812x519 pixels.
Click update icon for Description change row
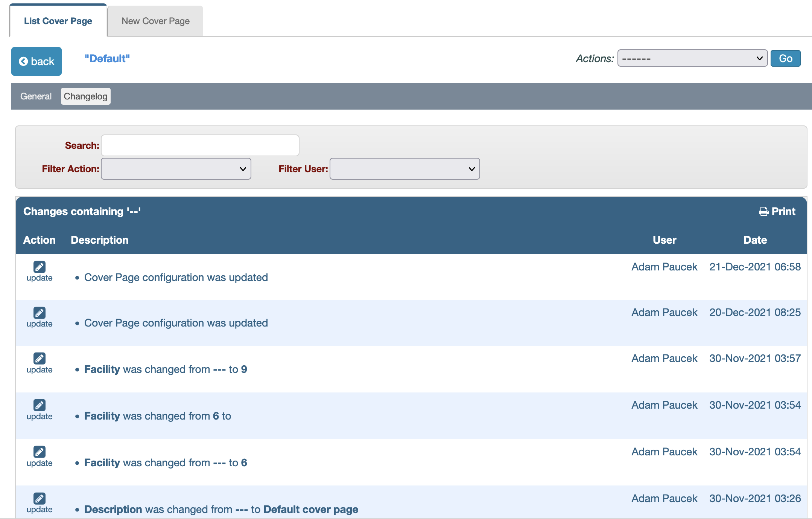40,499
